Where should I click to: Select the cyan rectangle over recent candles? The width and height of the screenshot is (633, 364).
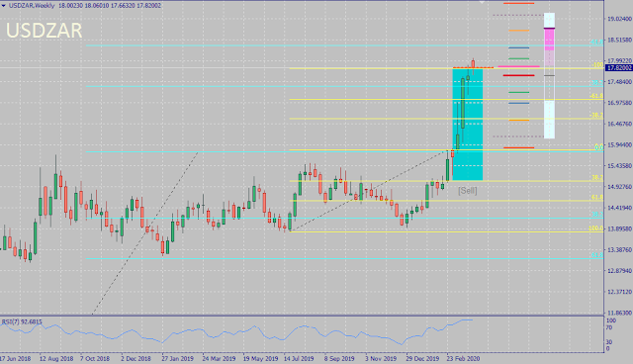tap(468, 125)
